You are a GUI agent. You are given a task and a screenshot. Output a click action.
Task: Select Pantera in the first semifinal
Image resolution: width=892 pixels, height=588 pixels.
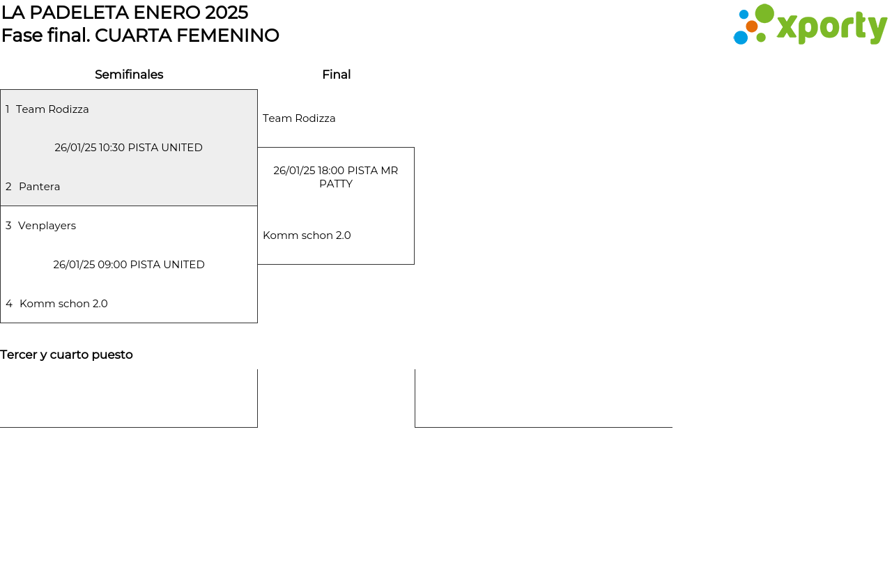click(x=40, y=187)
